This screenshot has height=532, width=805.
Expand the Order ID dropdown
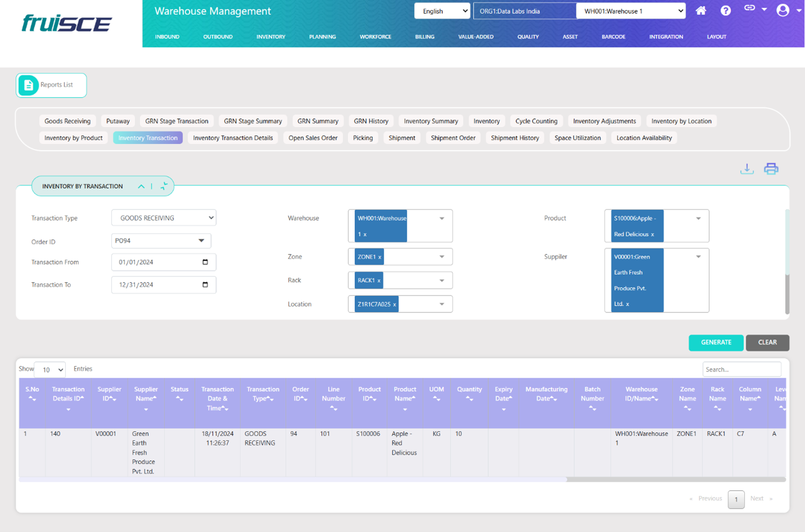[x=201, y=241]
